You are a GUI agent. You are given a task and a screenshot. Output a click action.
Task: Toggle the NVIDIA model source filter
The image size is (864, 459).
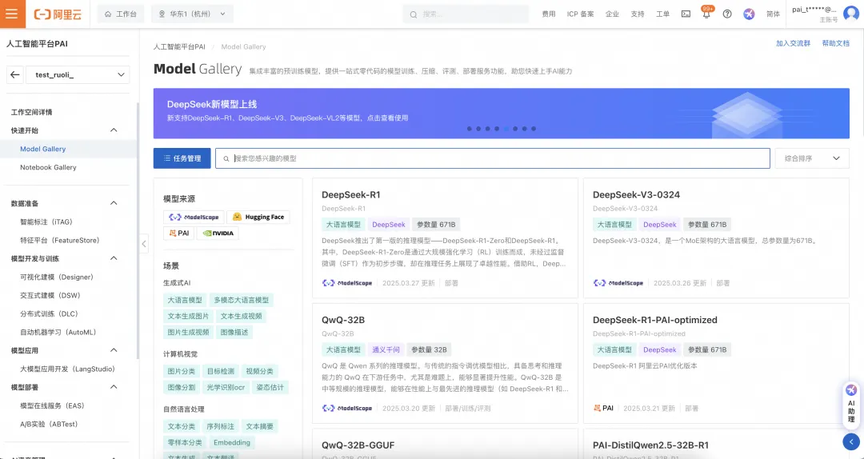tap(218, 233)
